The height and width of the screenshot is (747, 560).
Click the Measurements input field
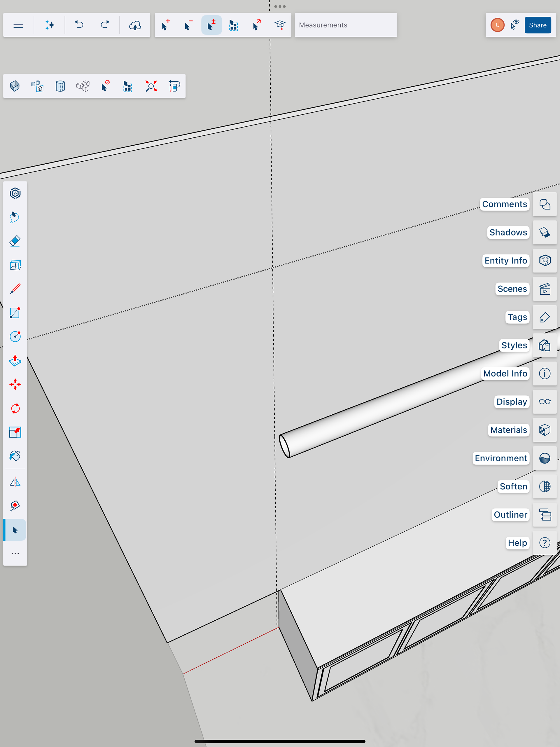tap(345, 25)
